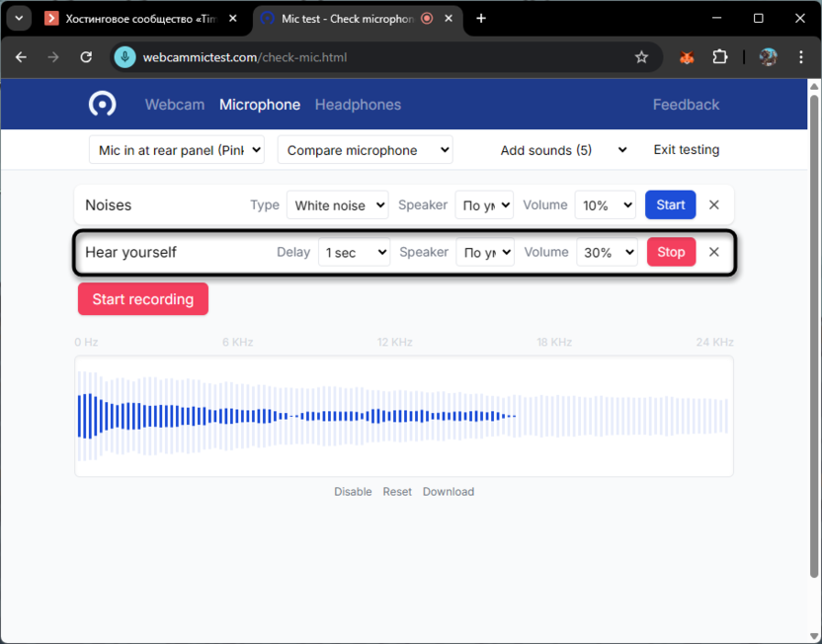Click the webcammictest site logo
Viewport: 822px width, 644px height.
tap(102, 104)
